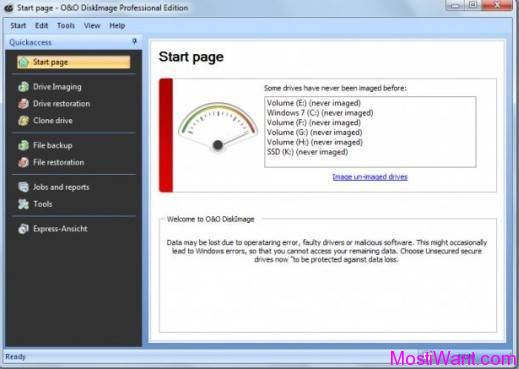Click the Start page home icon
The width and height of the screenshot is (519, 369).
point(23,62)
